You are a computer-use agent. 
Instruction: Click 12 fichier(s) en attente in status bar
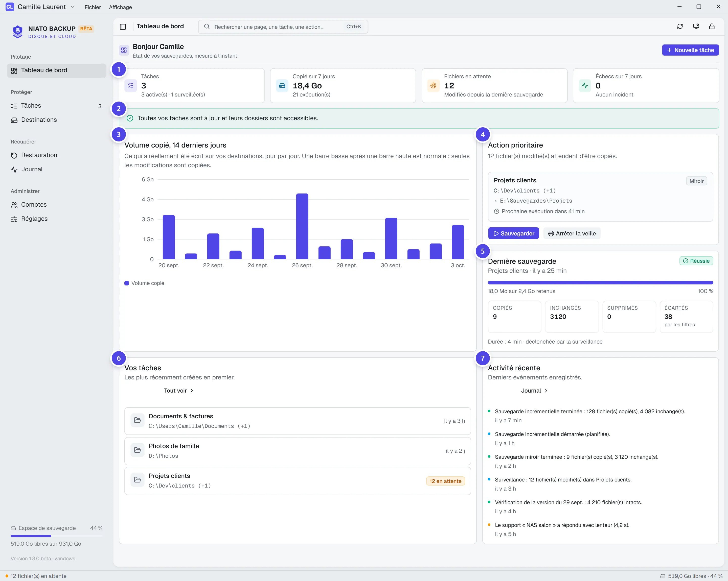tap(36, 576)
